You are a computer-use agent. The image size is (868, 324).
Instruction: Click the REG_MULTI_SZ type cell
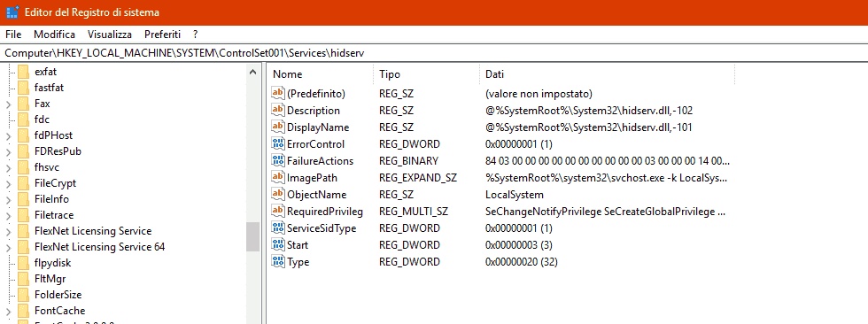(414, 212)
